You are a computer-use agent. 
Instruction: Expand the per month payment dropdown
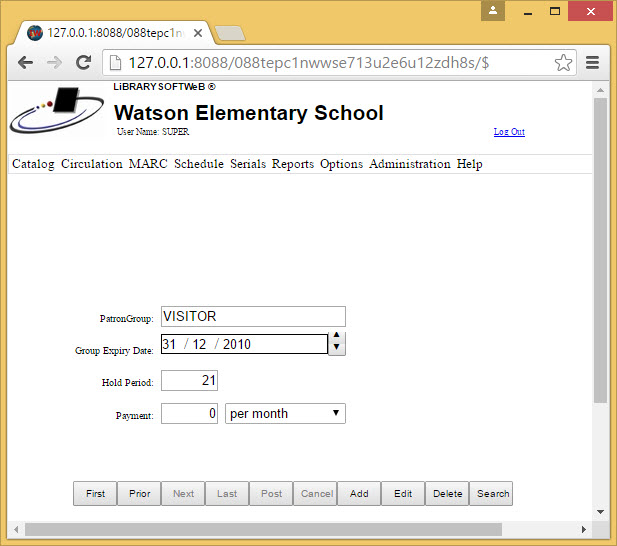pyautogui.click(x=285, y=413)
